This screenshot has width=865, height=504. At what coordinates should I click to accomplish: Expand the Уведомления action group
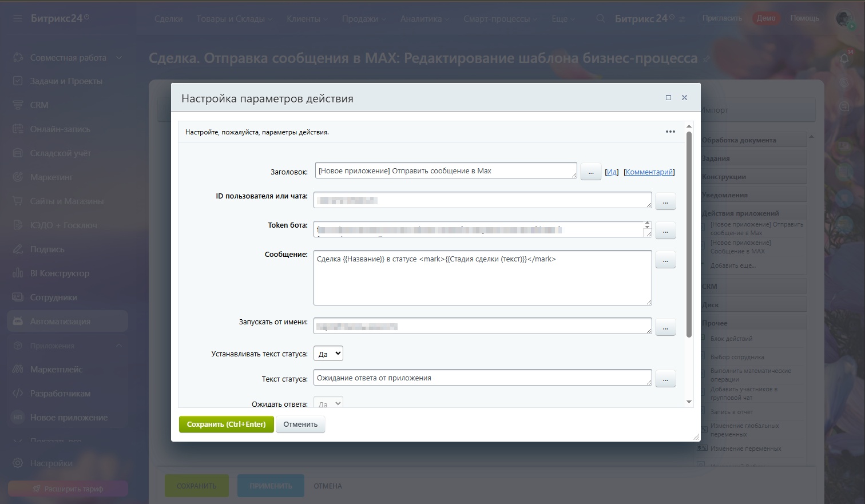click(x=754, y=195)
